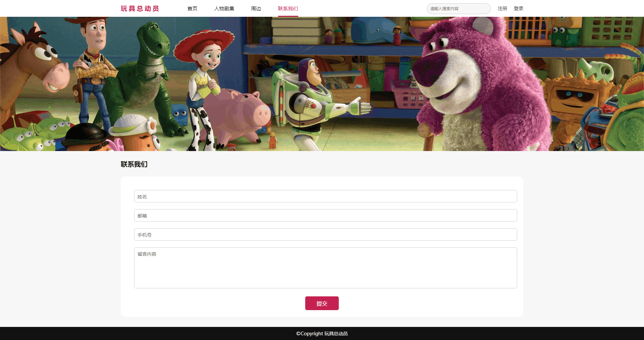Click the 联系我们 section heading
Viewport: 644px width, 340px height.
click(134, 164)
